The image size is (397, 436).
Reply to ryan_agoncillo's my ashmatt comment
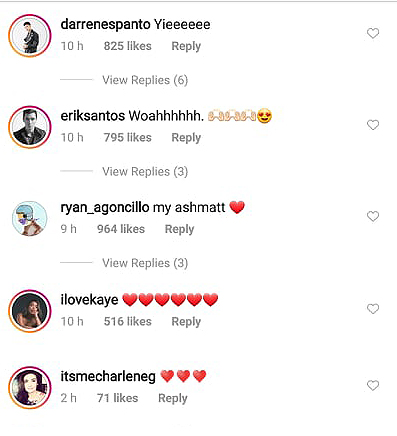click(x=179, y=229)
